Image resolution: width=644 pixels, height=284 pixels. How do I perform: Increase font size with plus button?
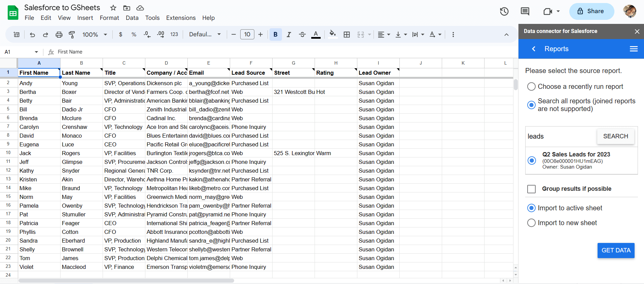pyautogui.click(x=260, y=34)
